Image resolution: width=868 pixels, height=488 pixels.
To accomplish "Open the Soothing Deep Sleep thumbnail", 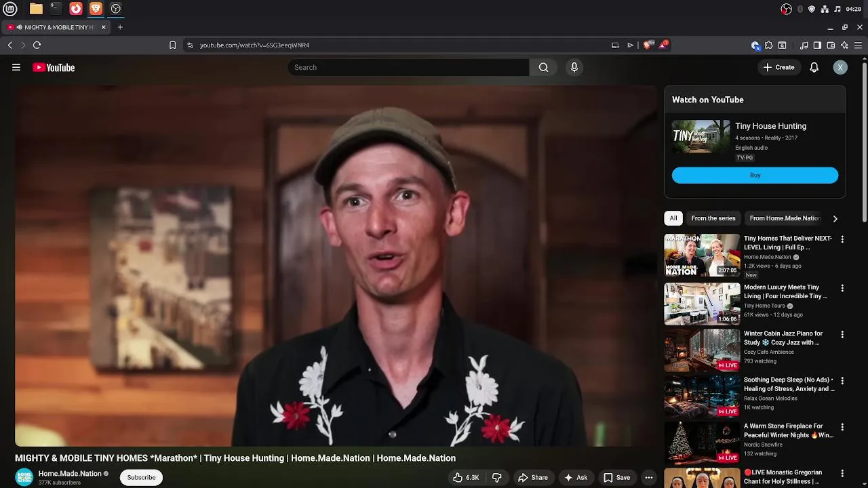I will 702,396.
